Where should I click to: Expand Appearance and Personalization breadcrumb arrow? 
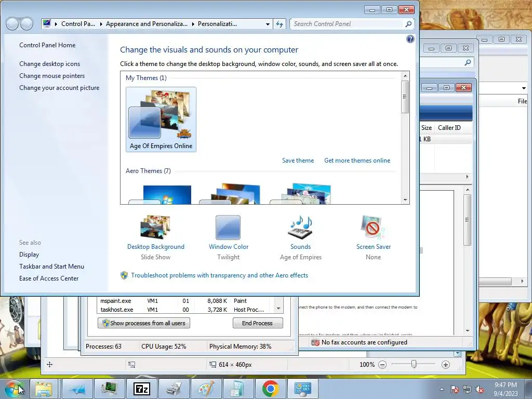click(x=193, y=24)
